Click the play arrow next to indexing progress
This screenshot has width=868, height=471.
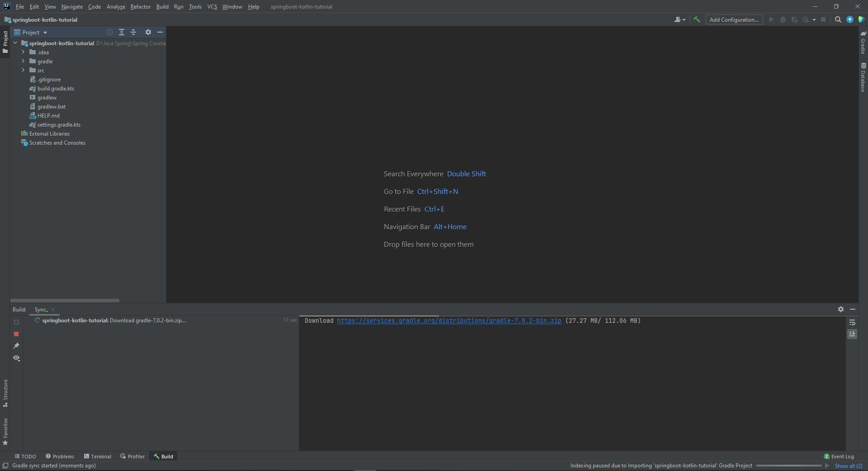tap(827, 466)
